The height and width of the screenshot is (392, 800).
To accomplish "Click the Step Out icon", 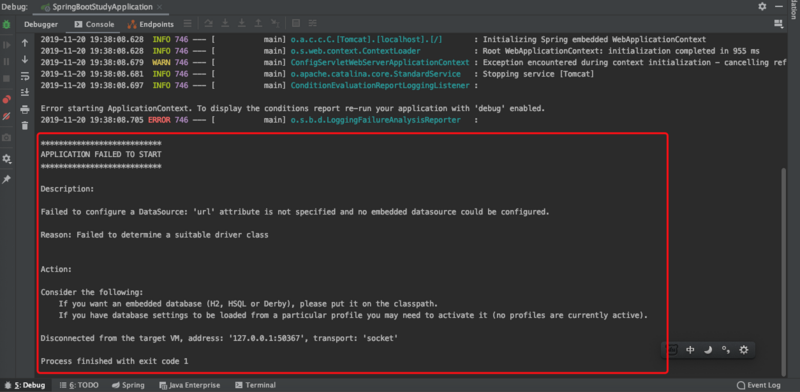I will click(258, 23).
